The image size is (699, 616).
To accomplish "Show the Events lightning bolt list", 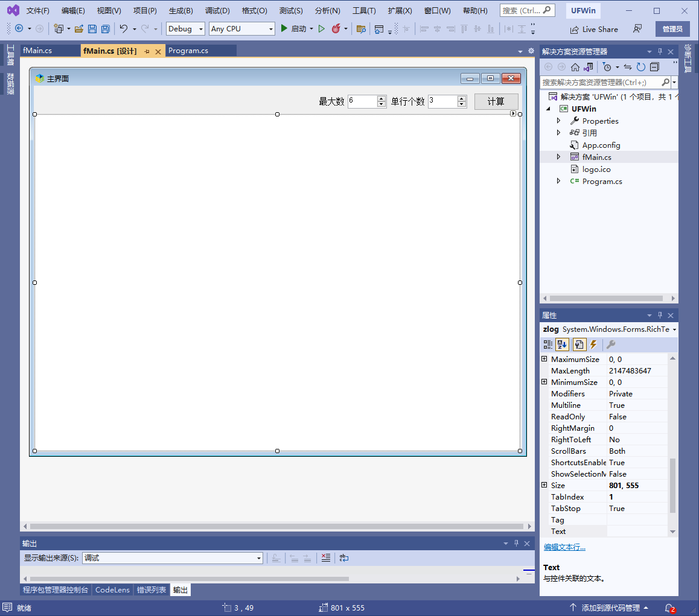I will (x=593, y=344).
